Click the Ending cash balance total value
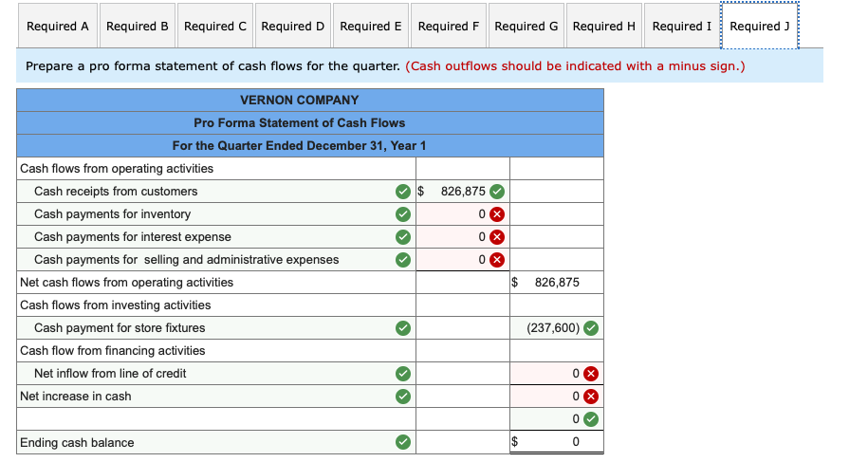Image resolution: width=868 pixels, height=462 pixels. pyautogui.click(x=556, y=441)
